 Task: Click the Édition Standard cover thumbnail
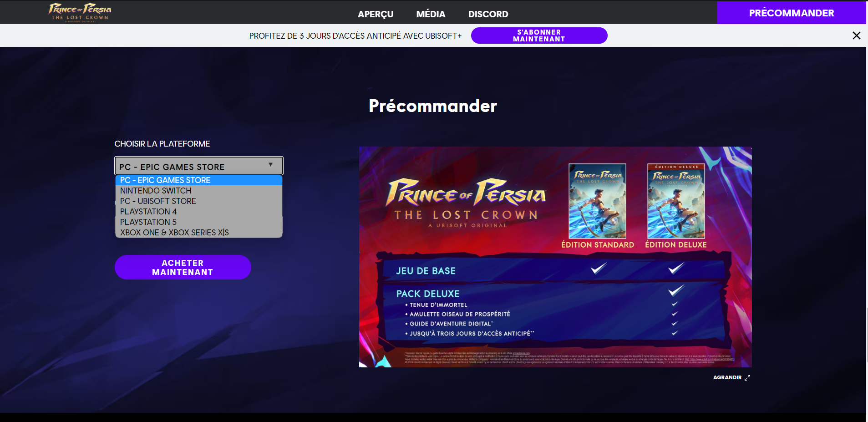point(597,201)
